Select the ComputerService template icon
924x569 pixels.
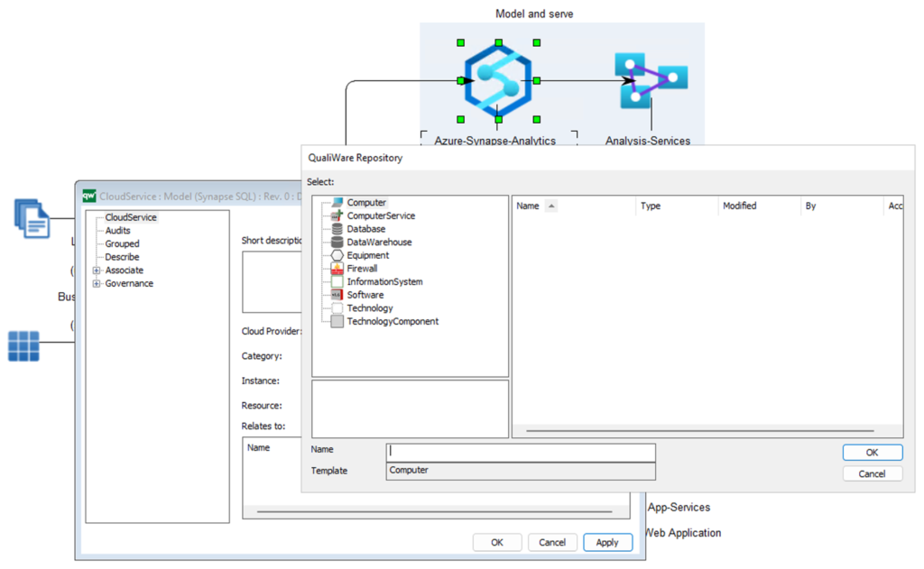(335, 216)
